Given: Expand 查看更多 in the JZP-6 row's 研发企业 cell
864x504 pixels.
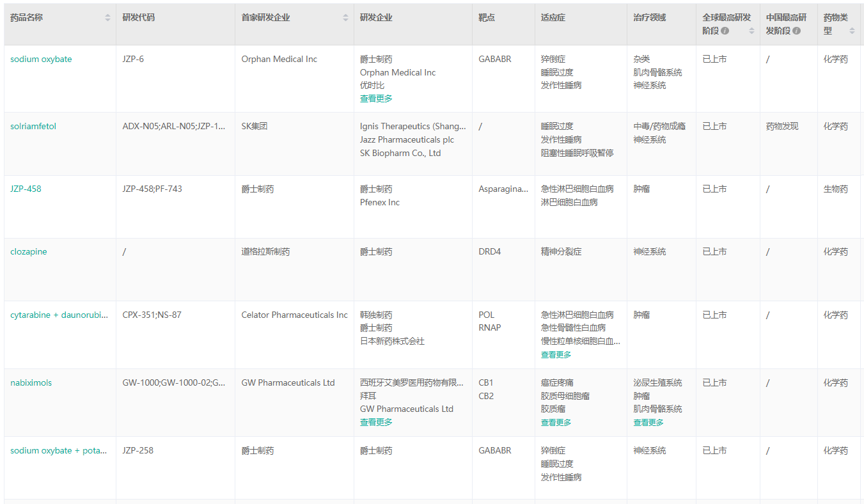Looking at the screenshot, I should (x=376, y=98).
